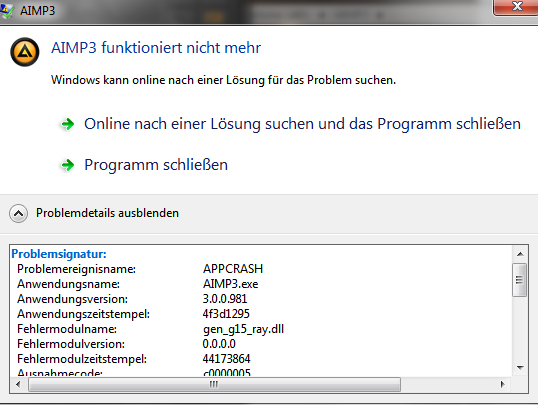Select the APPCRASH value
Image resolution: width=538 pixels, height=405 pixels.
pyautogui.click(x=233, y=269)
